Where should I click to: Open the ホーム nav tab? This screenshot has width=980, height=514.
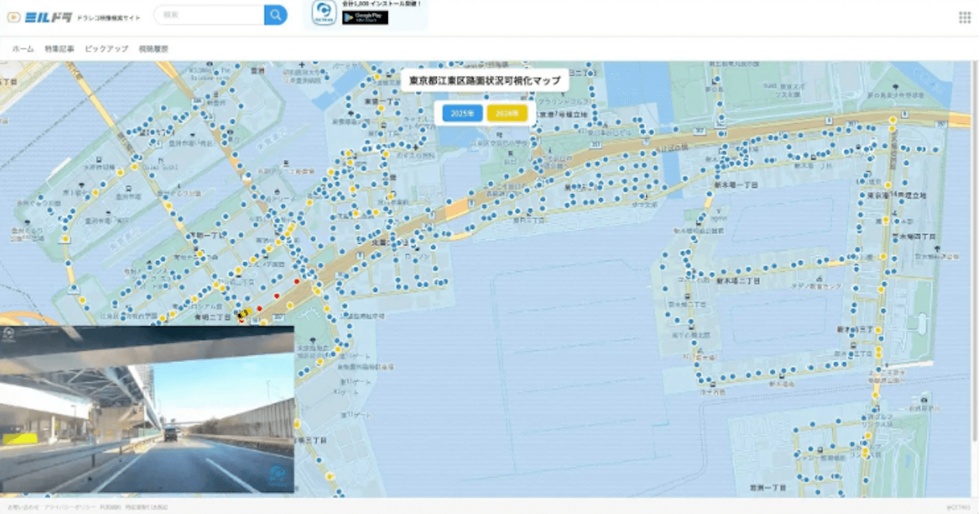[23, 49]
